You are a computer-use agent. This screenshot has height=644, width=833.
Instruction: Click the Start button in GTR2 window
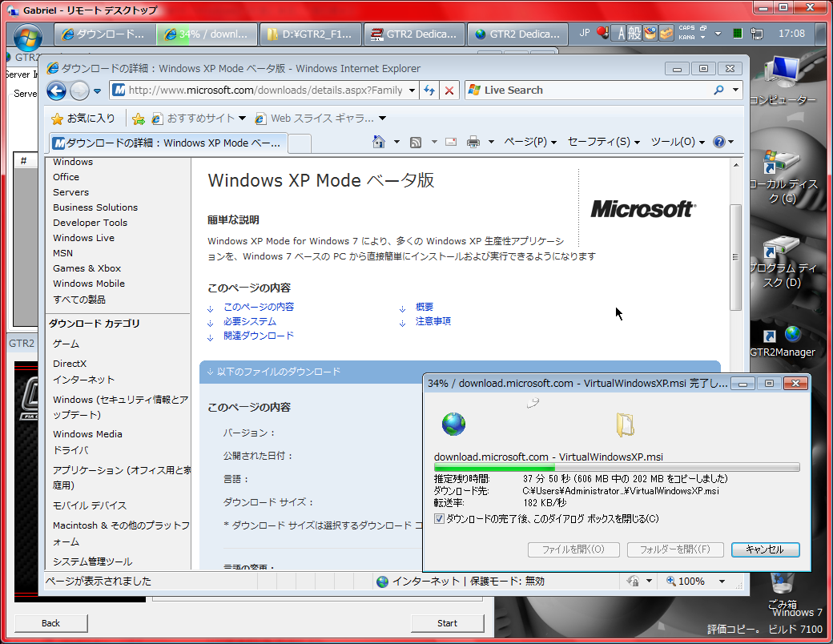click(447, 623)
